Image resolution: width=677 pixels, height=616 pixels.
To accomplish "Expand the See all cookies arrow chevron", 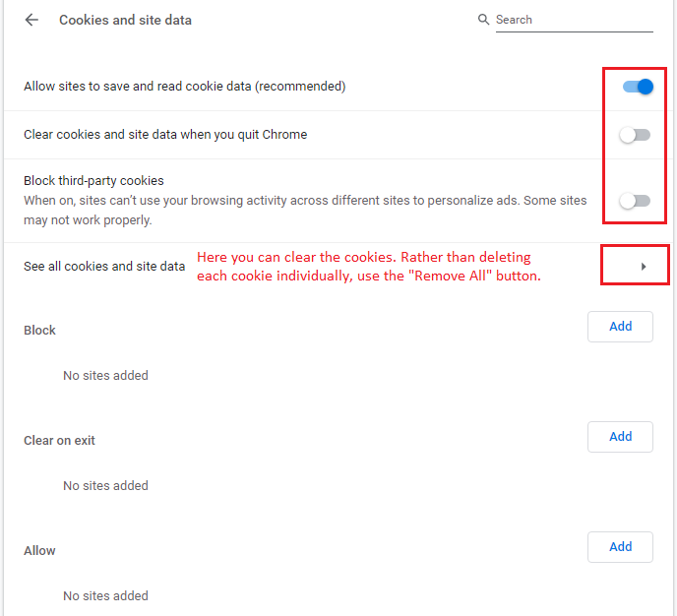I will click(x=644, y=267).
